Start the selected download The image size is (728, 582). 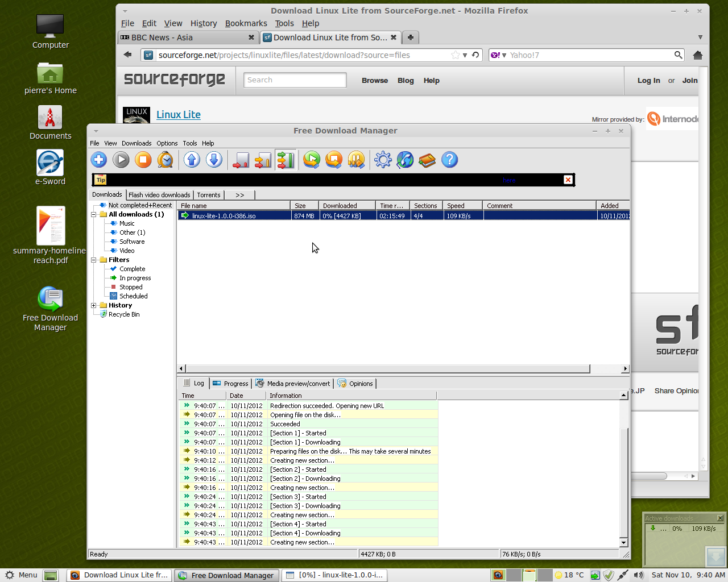pyautogui.click(x=121, y=160)
